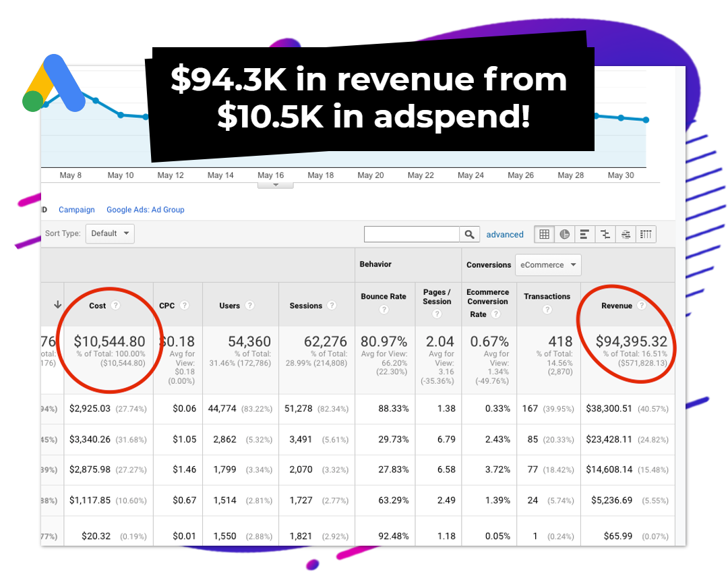The image size is (728, 572).
Task: Select the comparison view icon
Action: pyautogui.click(x=605, y=234)
